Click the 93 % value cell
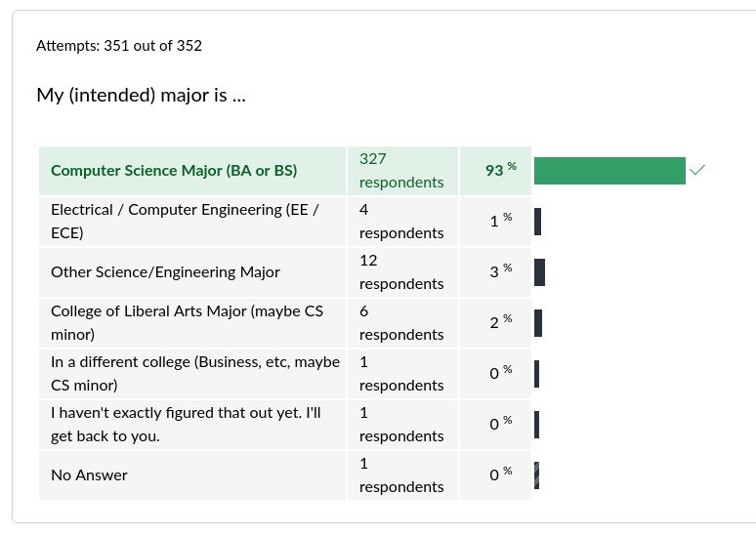Viewport: 756px width, 536px height. coord(495,171)
